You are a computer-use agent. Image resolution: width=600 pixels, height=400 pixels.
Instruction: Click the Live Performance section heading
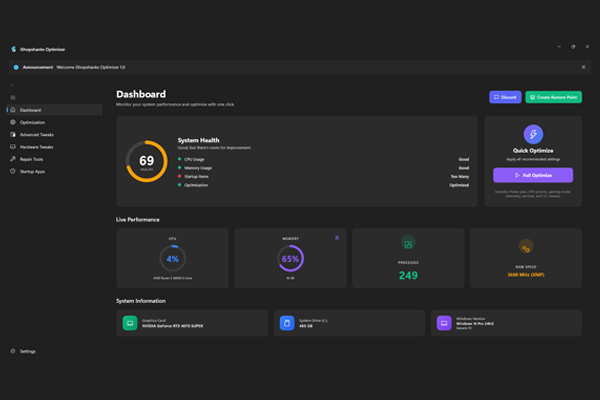point(138,220)
